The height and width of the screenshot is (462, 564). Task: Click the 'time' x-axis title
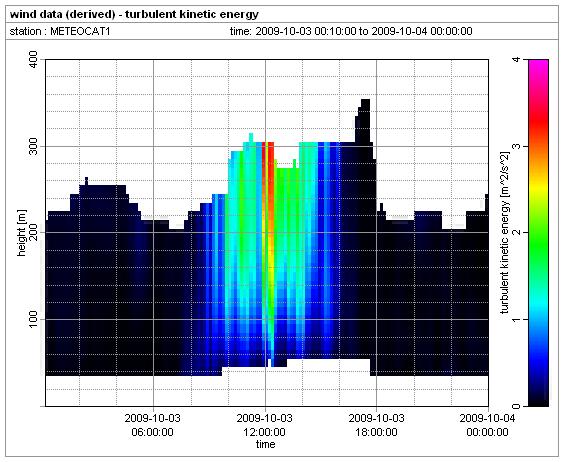[x=265, y=444]
